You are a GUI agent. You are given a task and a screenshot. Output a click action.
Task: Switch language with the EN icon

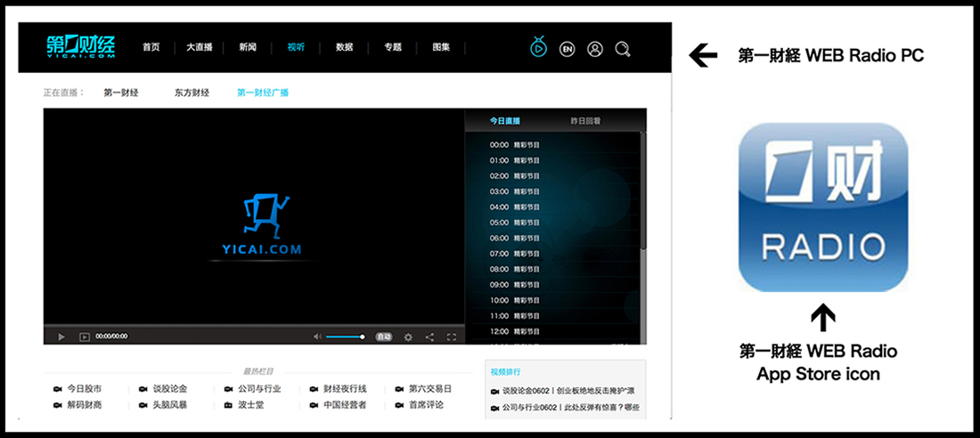567,49
